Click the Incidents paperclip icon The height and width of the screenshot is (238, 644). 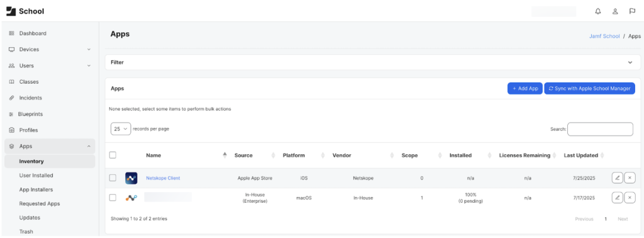[11, 98]
